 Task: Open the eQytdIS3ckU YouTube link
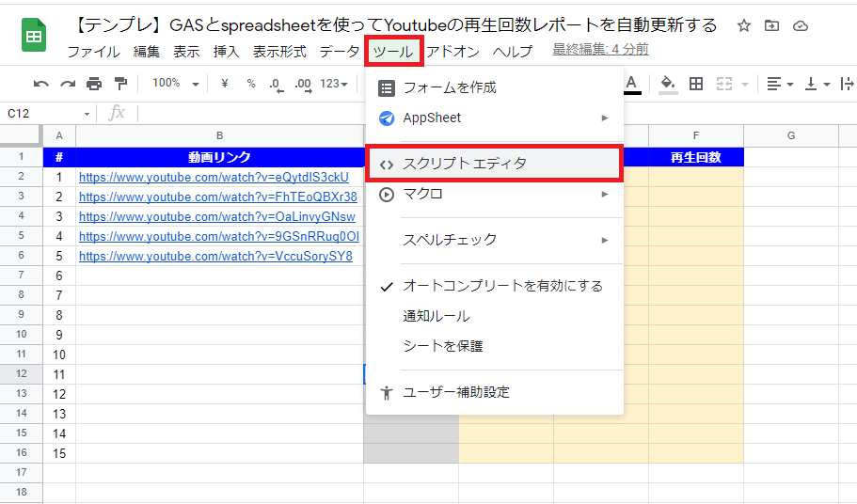pyautogui.click(x=214, y=178)
